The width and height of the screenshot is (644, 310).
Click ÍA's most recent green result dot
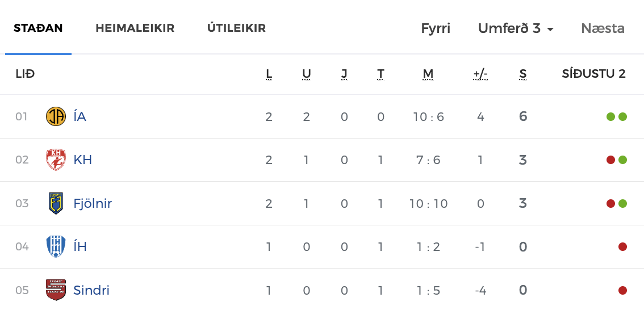(622, 116)
